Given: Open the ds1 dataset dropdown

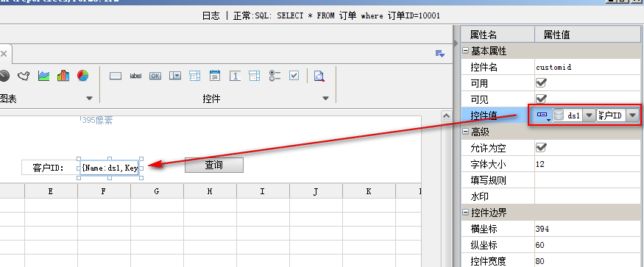Looking at the screenshot, I should pyautogui.click(x=589, y=115).
